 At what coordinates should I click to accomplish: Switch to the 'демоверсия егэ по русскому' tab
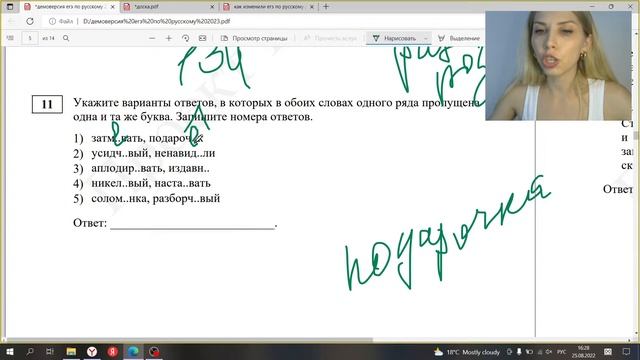coord(69,7)
